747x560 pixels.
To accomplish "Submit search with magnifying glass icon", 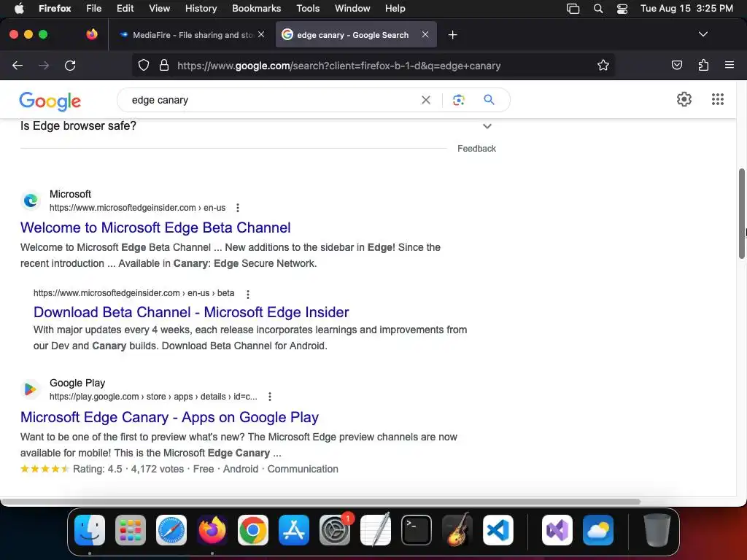I will [x=489, y=100].
